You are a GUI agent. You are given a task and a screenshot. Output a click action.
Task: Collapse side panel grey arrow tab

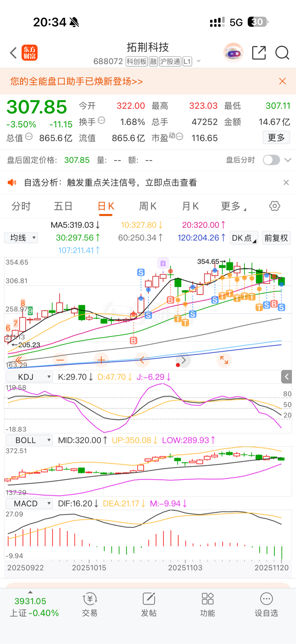(x=286, y=377)
